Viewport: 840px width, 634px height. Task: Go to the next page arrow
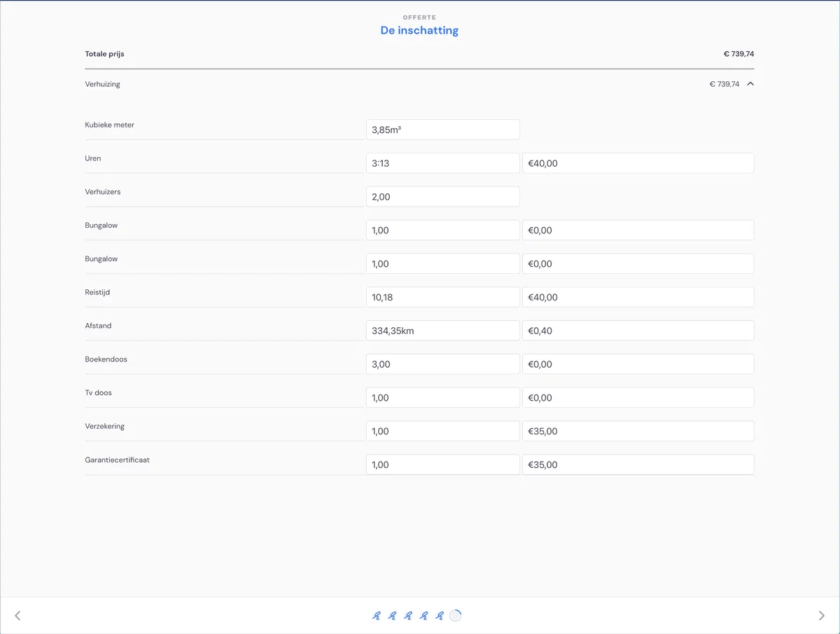coord(822,616)
